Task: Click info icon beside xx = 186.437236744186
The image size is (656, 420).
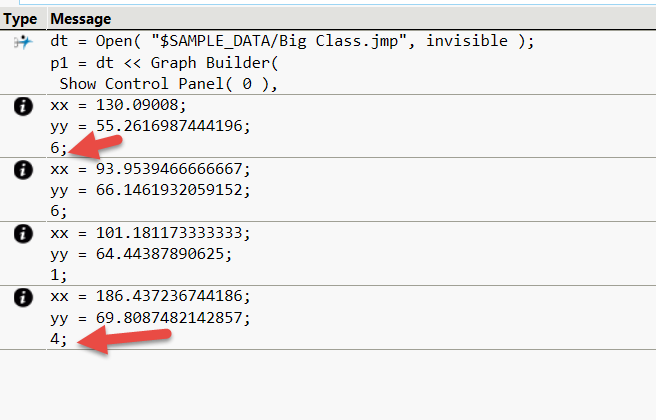Action: pyautogui.click(x=21, y=298)
